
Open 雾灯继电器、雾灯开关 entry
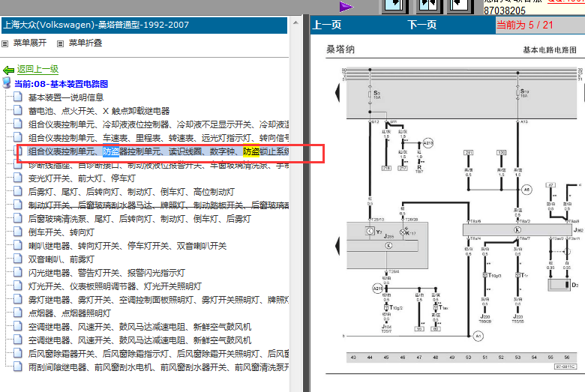click(158, 300)
